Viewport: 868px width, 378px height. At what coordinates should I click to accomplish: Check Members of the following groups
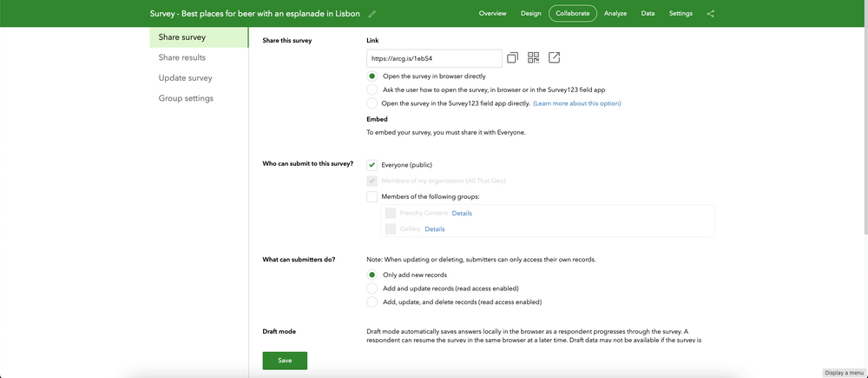pyautogui.click(x=372, y=196)
